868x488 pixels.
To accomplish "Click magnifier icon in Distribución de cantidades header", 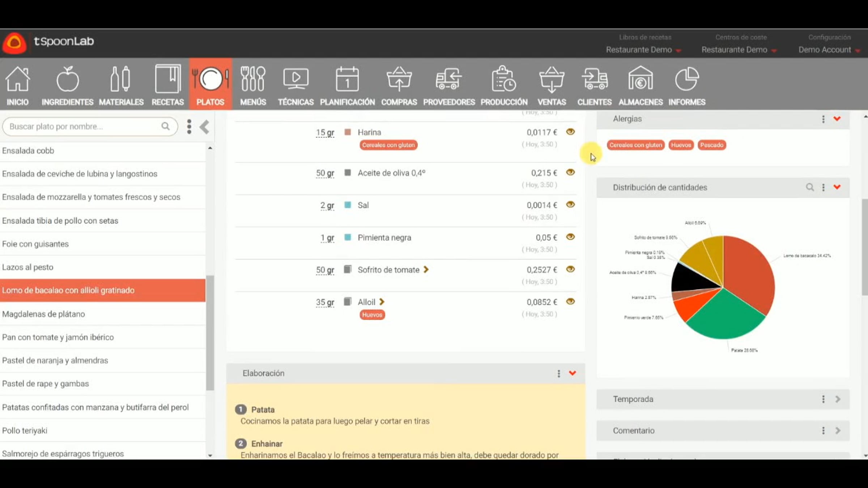I will coord(810,187).
